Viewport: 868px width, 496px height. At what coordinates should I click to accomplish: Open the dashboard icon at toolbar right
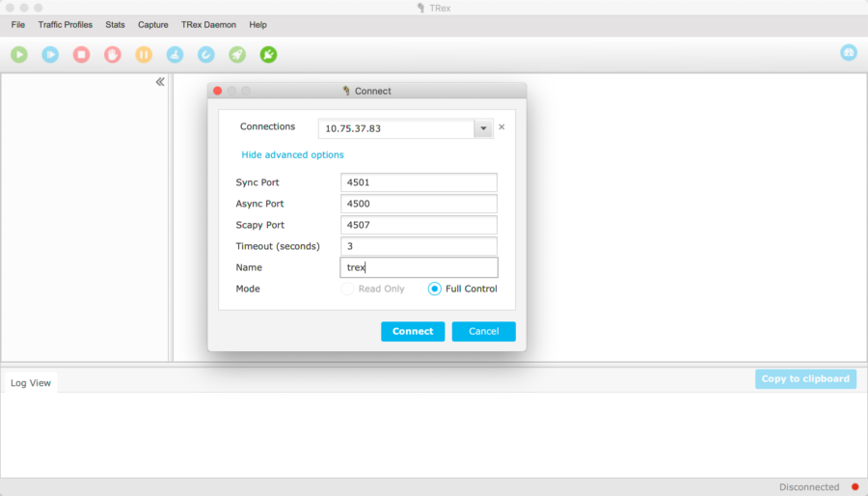click(x=849, y=52)
